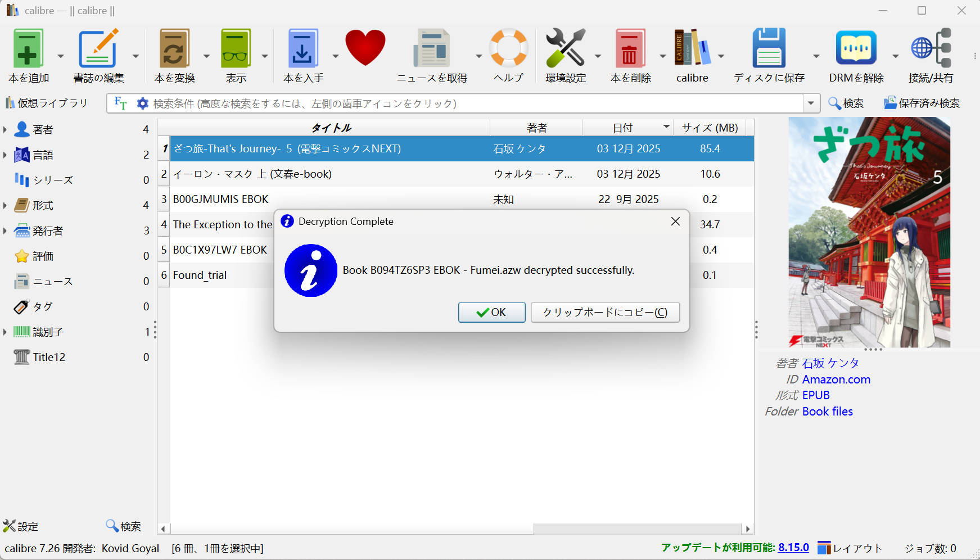
Task: Sort by the 日付 column header
Action: coord(622,128)
